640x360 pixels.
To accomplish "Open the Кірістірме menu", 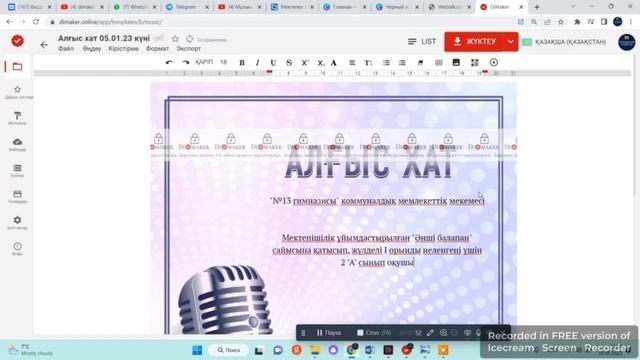I will (123, 49).
